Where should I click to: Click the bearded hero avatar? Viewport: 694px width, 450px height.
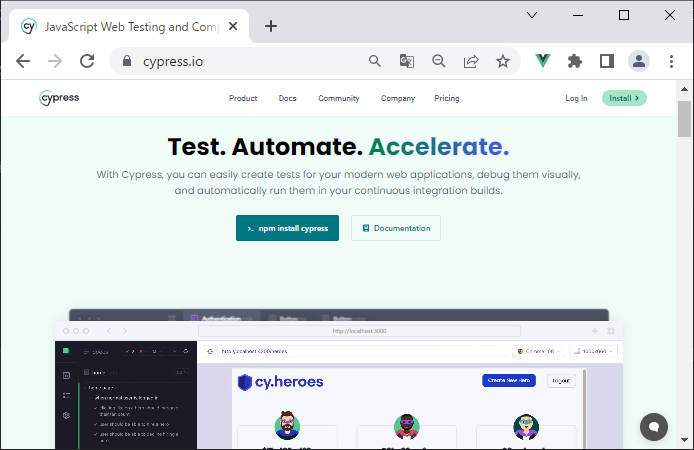tap(287, 425)
